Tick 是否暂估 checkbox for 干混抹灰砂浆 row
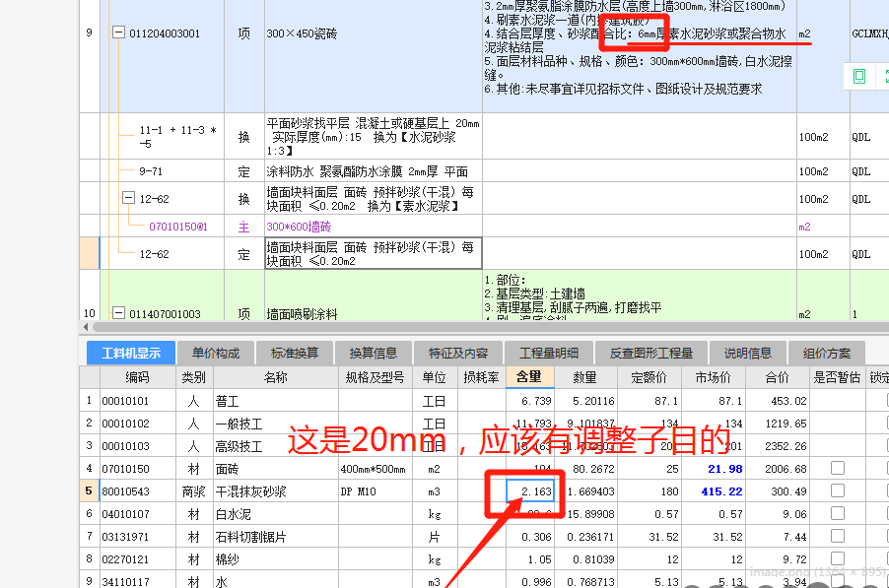 [838, 490]
